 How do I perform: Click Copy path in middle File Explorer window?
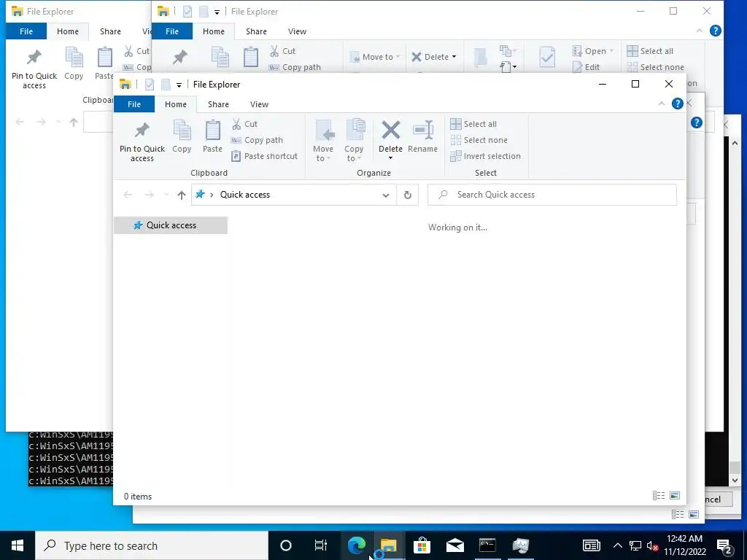(295, 67)
